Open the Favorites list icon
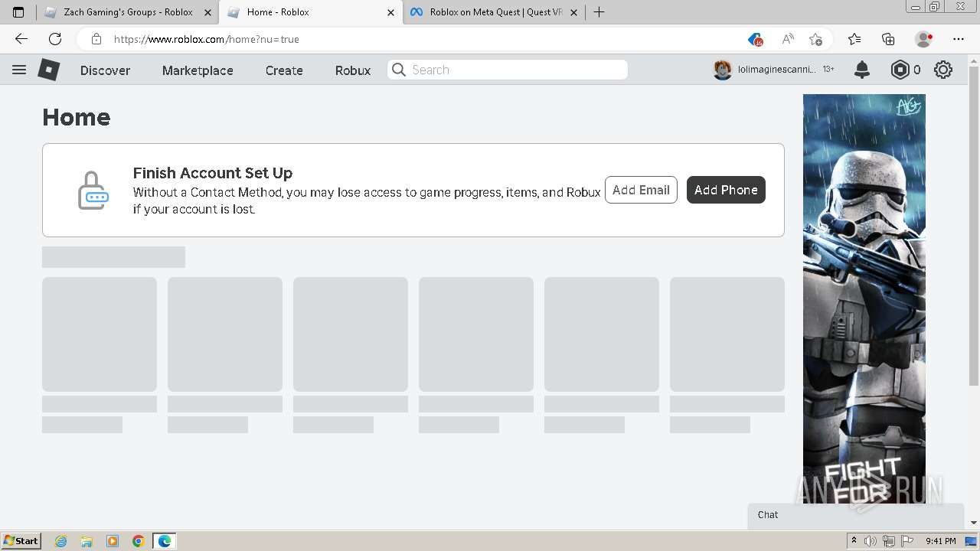The image size is (980, 551). coord(854,39)
